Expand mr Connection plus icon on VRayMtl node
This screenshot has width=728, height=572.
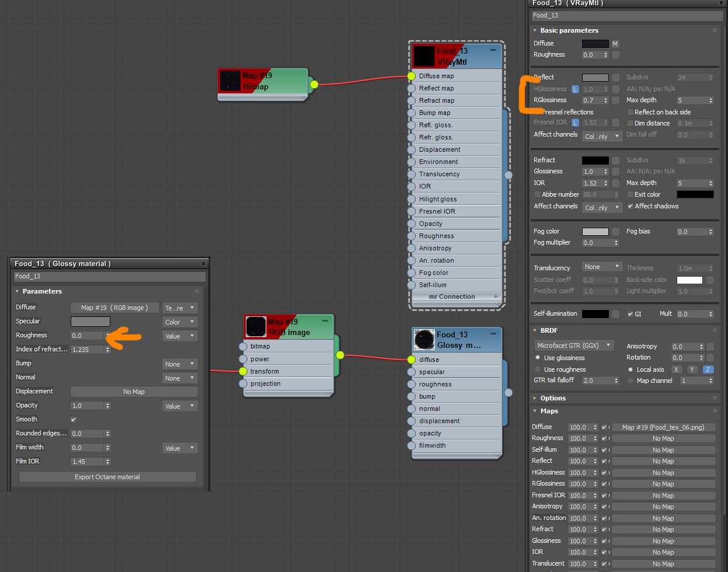[496, 297]
